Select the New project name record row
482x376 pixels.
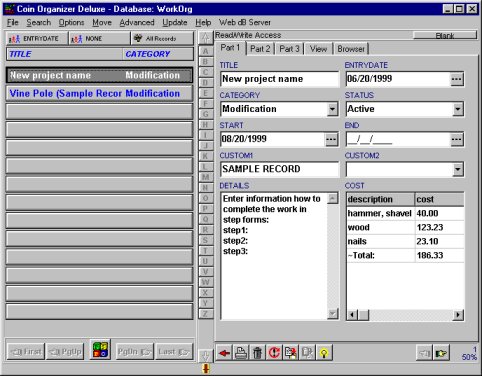[x=99, y=75]
